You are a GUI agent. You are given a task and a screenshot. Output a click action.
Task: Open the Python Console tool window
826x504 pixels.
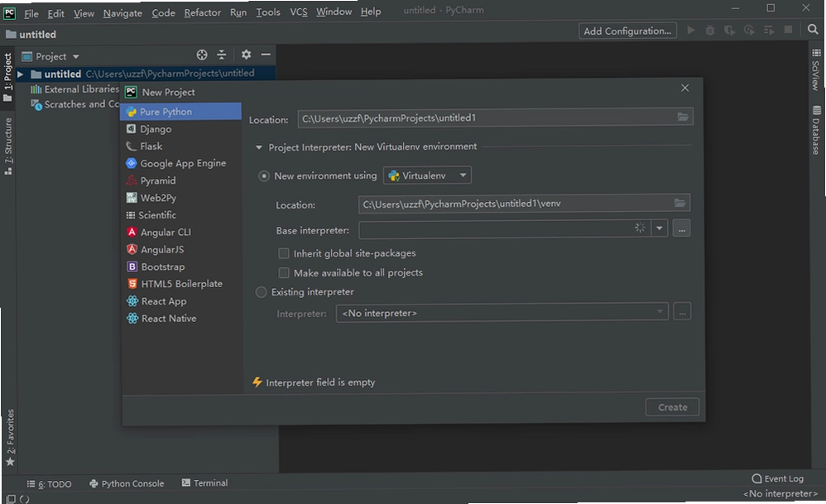coord(127,483)
